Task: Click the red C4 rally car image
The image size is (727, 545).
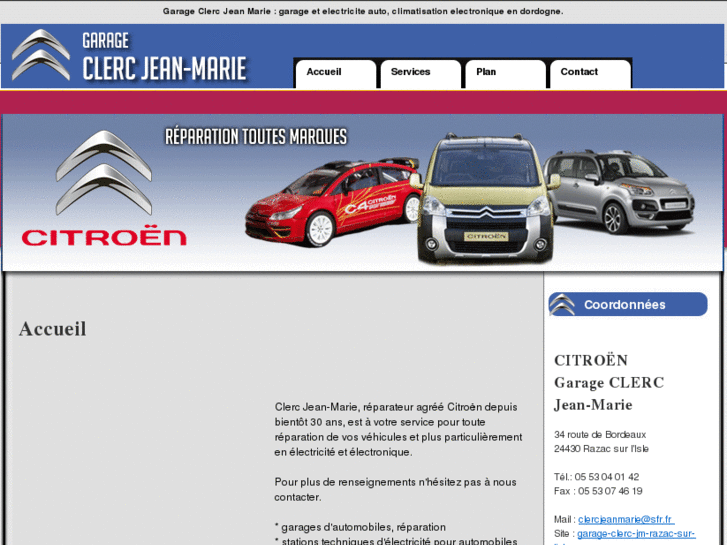Action: click(x=332, y=202)
